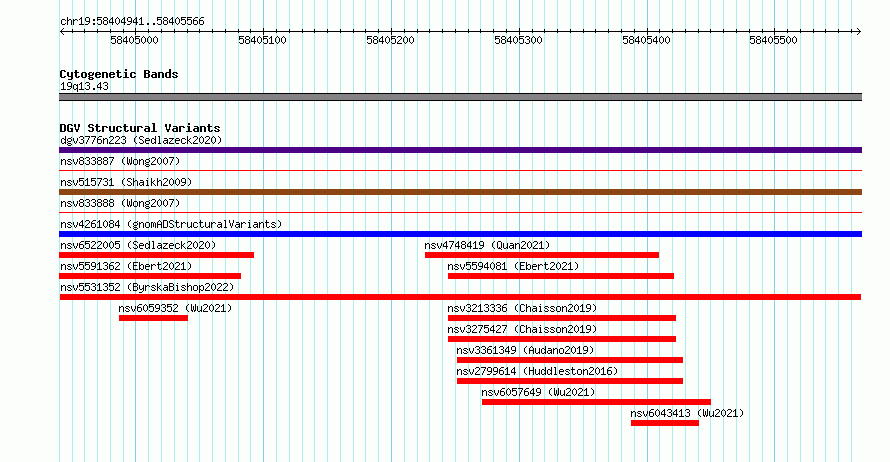Click ruler position 58405000
This screenshot has height=462, width=890.
[135, 40]
